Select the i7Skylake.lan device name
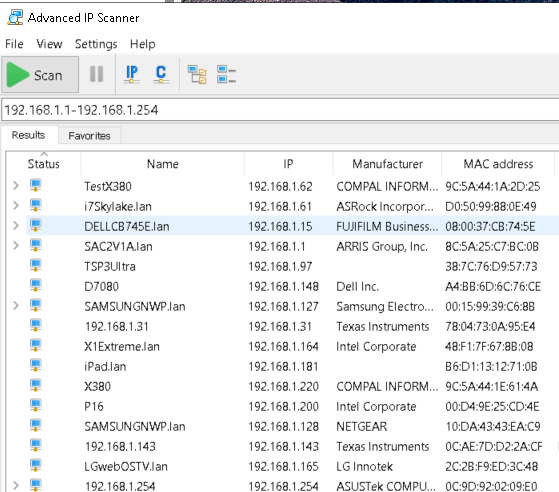This screenshot has height=492, width=559. coord(118,206)
